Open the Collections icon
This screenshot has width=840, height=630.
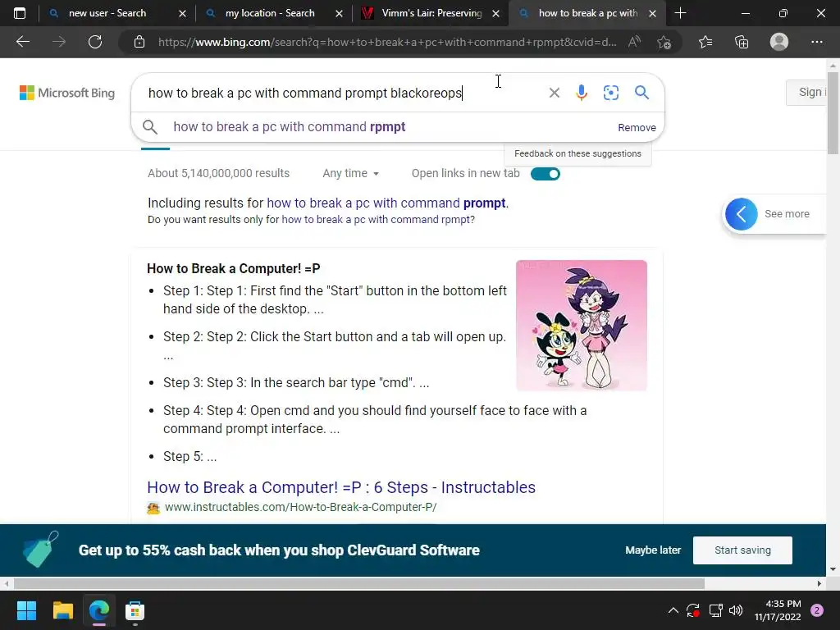pyautogui.click(x=742, y=42)
